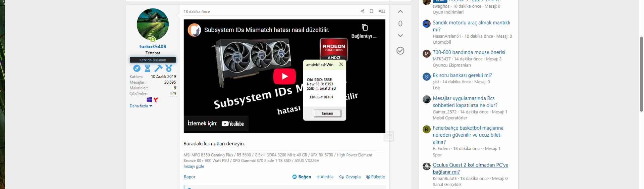This screenshot has height=189, width=644.
Task: Open the Lise category link
Action: [x=436, y=88]
